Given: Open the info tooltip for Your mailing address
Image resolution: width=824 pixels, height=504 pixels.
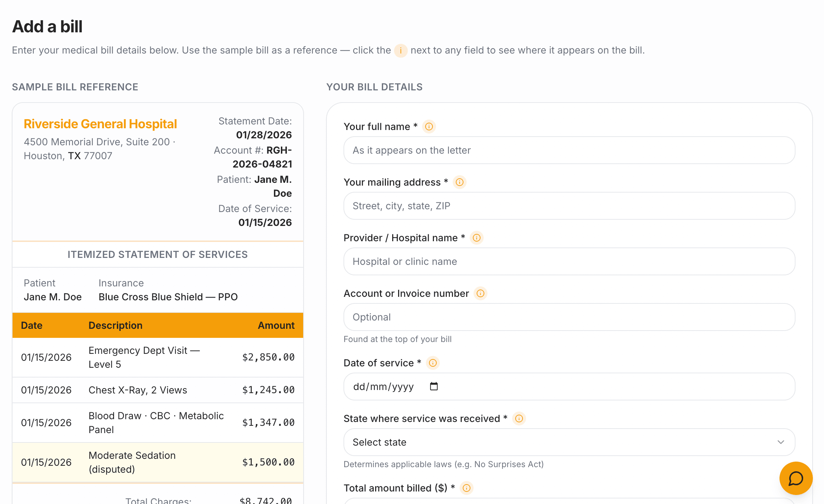Looking at the screenshot, I should [459, 182].
